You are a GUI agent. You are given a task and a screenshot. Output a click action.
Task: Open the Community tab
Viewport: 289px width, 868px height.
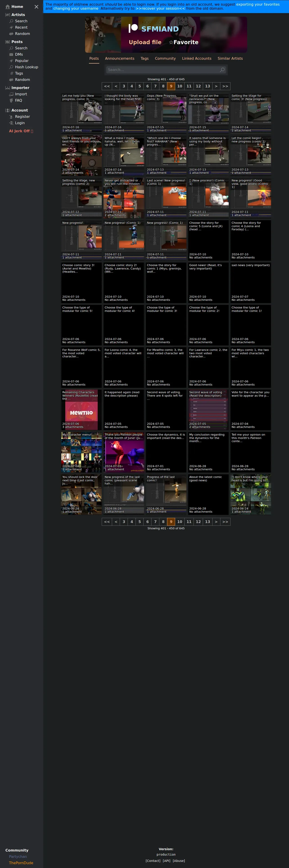[x=165, y=59]
